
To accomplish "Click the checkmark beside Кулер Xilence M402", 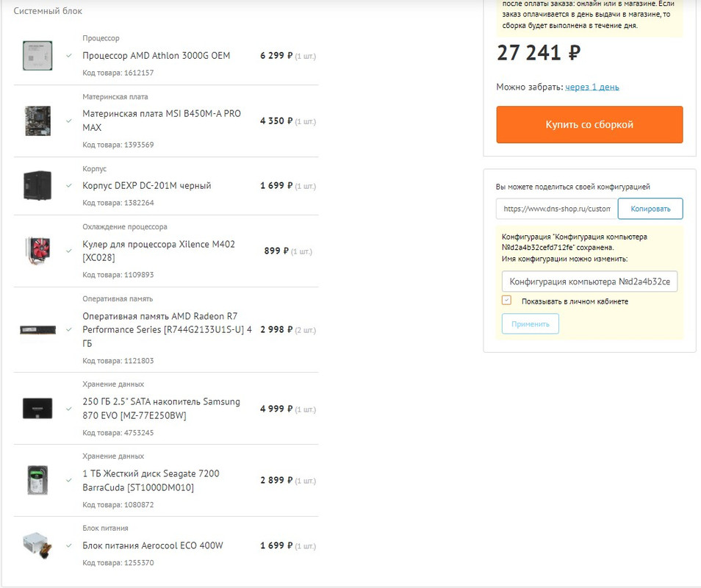I will [x=69, y=251].
